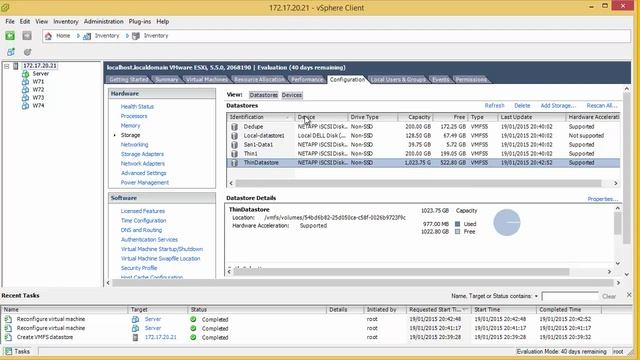Image resolution: width=640 pixels, height=360 pixels.
Task: Switch to the Events tab
Action: [x=441, y=80]
